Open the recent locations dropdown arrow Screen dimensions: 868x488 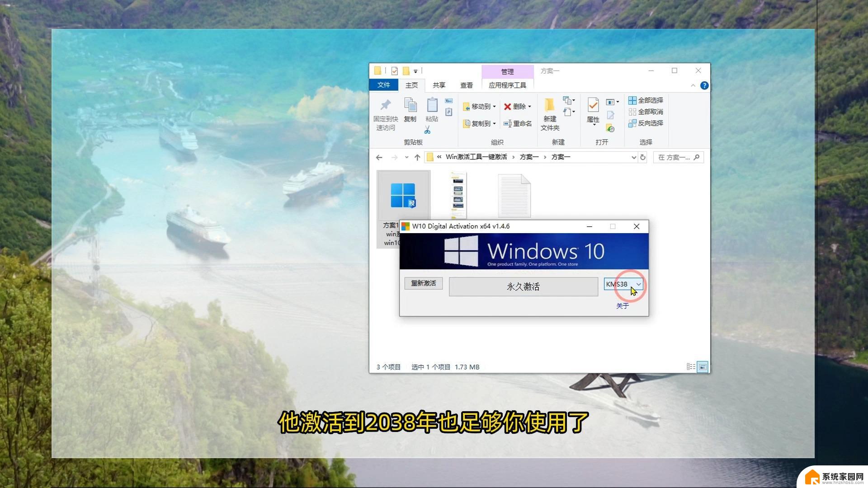406,157
